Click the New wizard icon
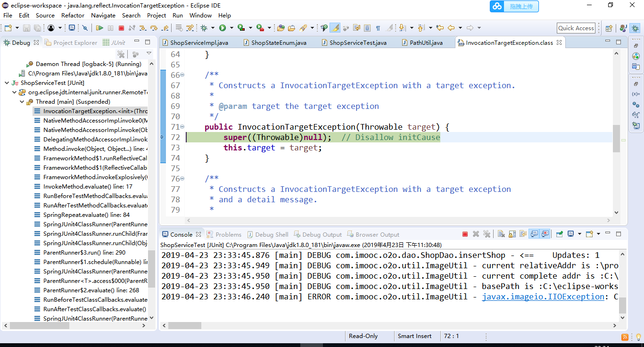Viewport: 644px width, 347px height. [x=8, y=28]
